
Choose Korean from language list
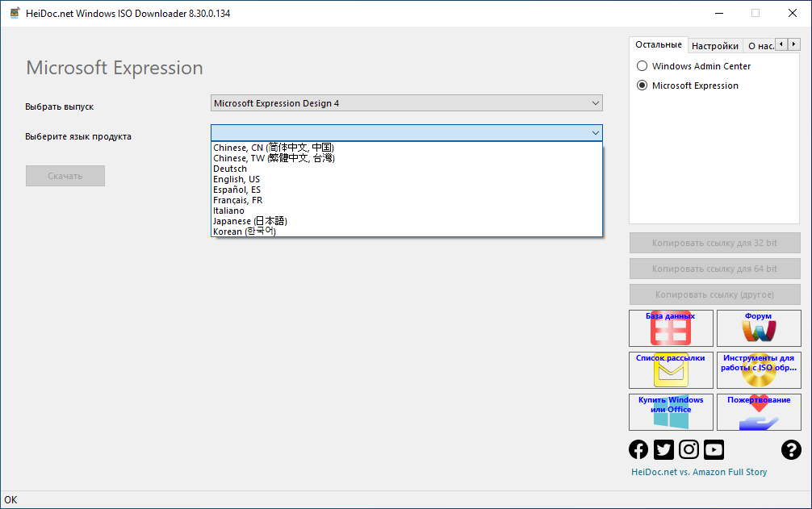pos(407,232)
